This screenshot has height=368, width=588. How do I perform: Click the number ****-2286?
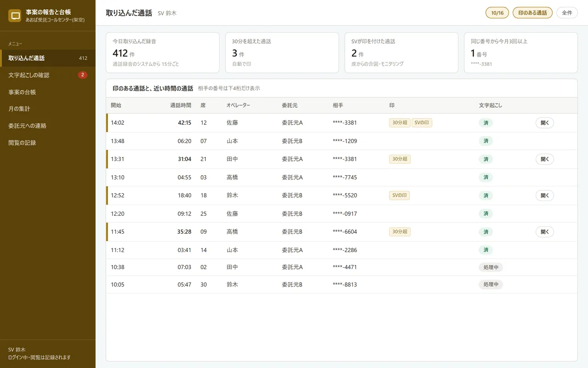coord(345,250)
